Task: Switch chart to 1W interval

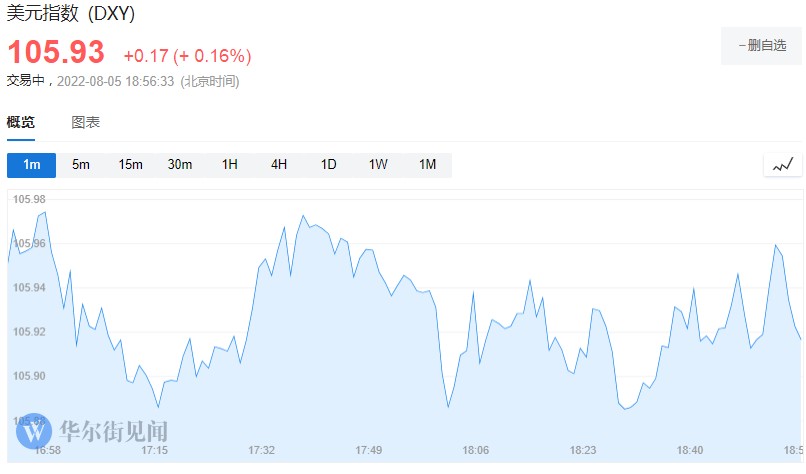Action: point(378,165)
